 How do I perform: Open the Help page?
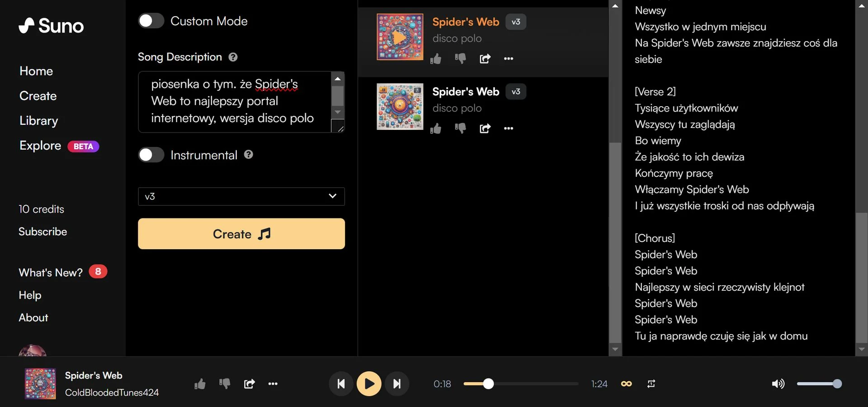30,295
